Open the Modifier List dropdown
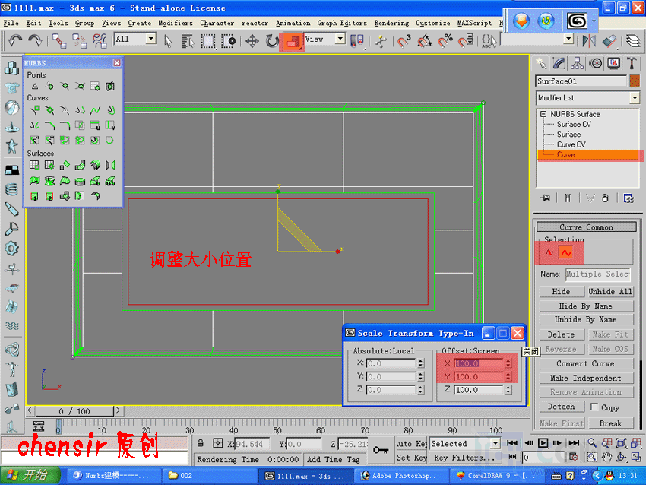Screen dimensions: 646x485 634,98
